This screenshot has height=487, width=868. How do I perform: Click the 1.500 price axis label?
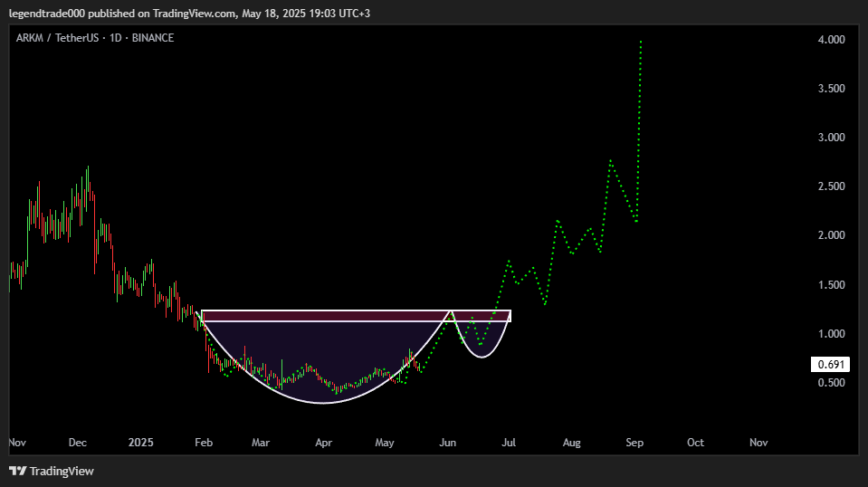tap(832, 284)
